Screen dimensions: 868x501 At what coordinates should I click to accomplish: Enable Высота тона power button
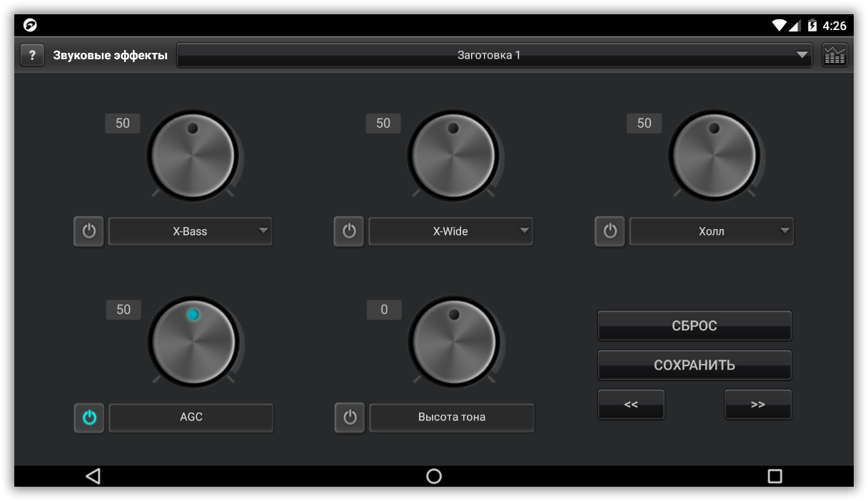point(350,417)
